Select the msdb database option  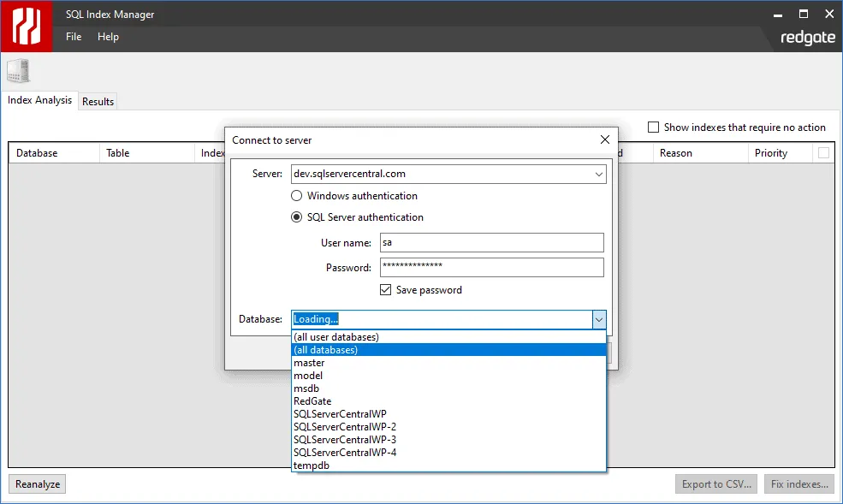(449, 388)
